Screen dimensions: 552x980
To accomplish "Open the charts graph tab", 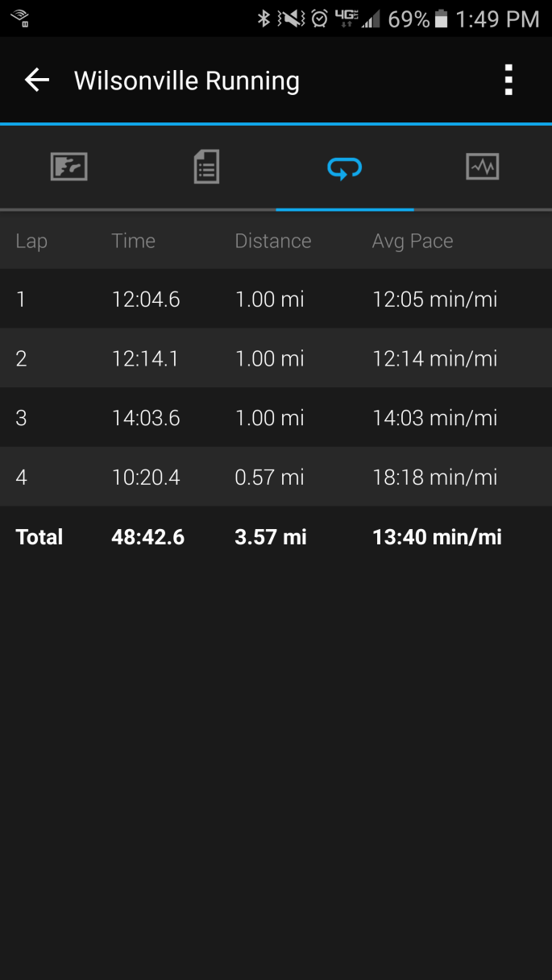I will 483,167.
